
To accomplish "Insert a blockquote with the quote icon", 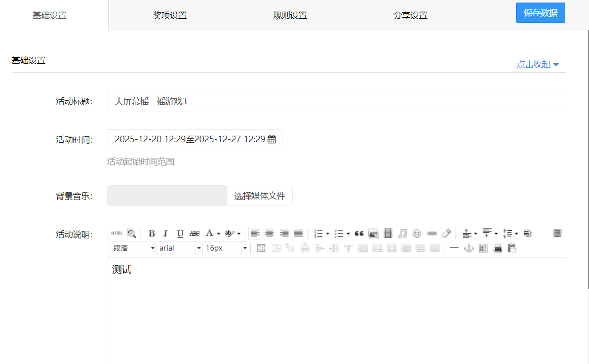I will coord(359,233).
